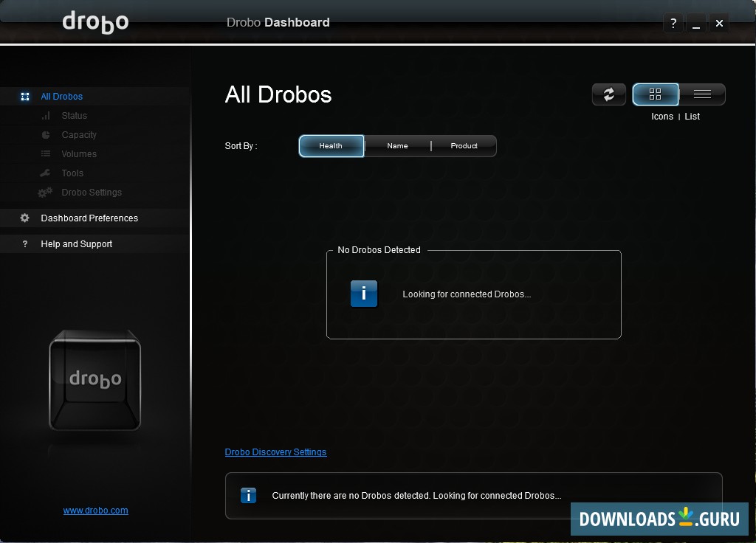
Task: Sort Drobos by Name
Action: (x=397, y=145)
